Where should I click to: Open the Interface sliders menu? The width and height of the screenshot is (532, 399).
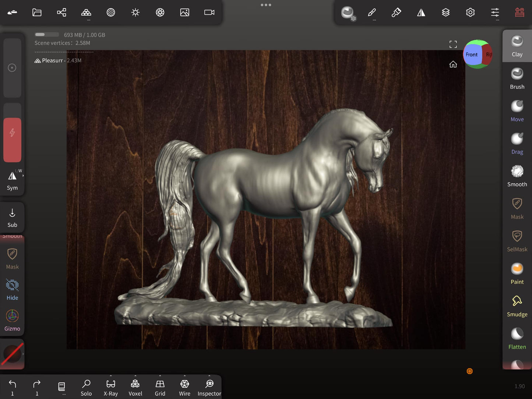click(x=495, y=13)
